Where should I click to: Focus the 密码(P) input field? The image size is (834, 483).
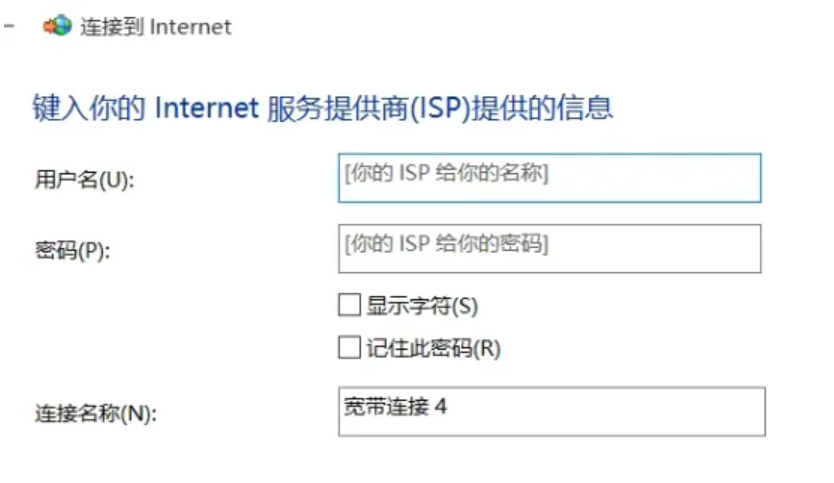coord(549,248)
